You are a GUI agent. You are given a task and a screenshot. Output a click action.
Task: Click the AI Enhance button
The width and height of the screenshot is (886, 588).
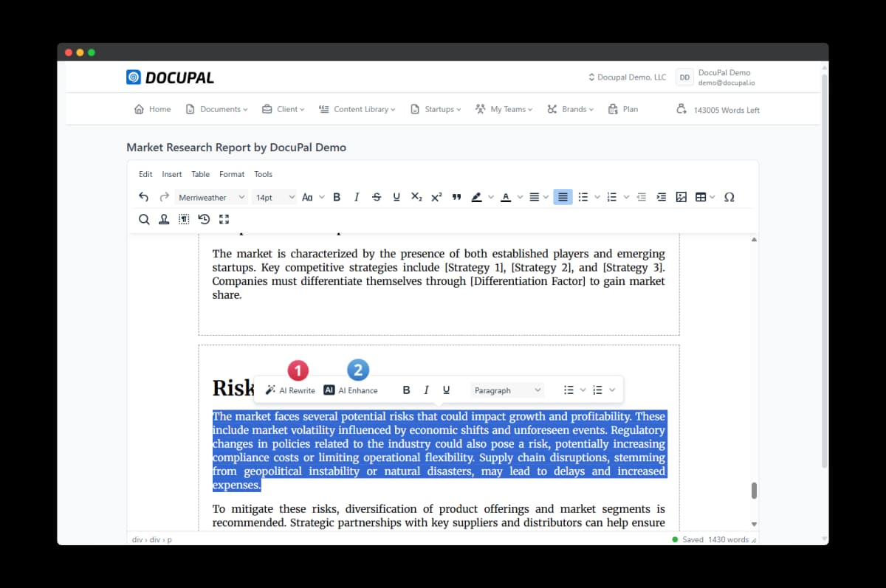coord(351,390)
